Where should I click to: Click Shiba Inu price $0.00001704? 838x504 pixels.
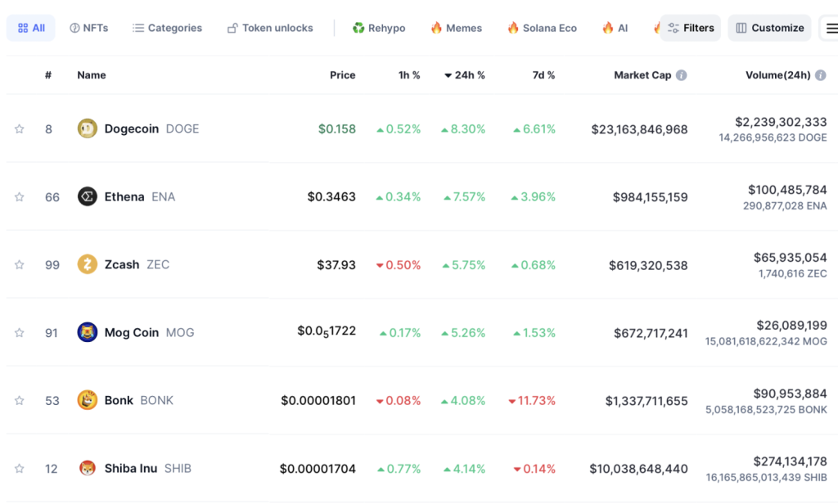318,469
